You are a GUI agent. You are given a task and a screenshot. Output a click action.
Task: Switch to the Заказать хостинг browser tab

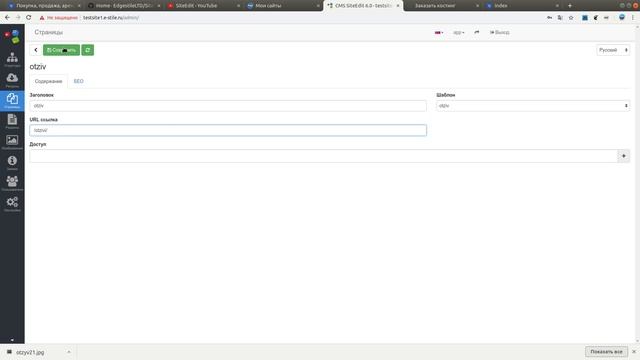click(442, 6)
